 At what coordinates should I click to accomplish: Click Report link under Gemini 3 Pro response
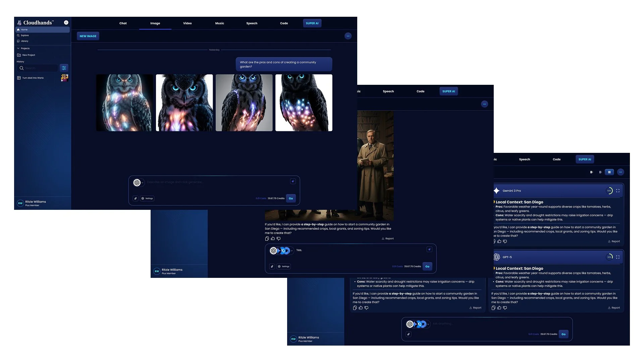[614, 241]
